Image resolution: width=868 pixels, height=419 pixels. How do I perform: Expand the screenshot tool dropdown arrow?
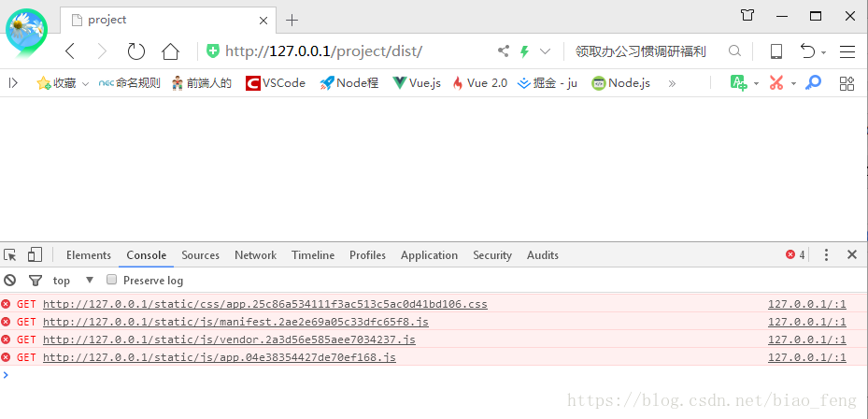(793, 84)
